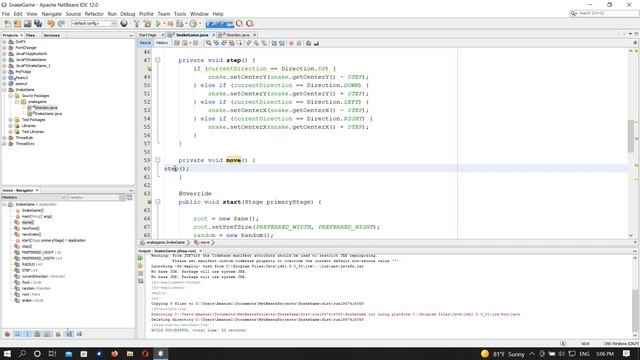Switch to the Direction.java editor tab

tap(238, 35)
